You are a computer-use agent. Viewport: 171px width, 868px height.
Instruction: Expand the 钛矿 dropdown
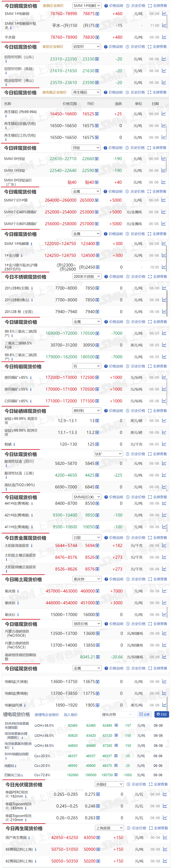[x=109, y=454]
